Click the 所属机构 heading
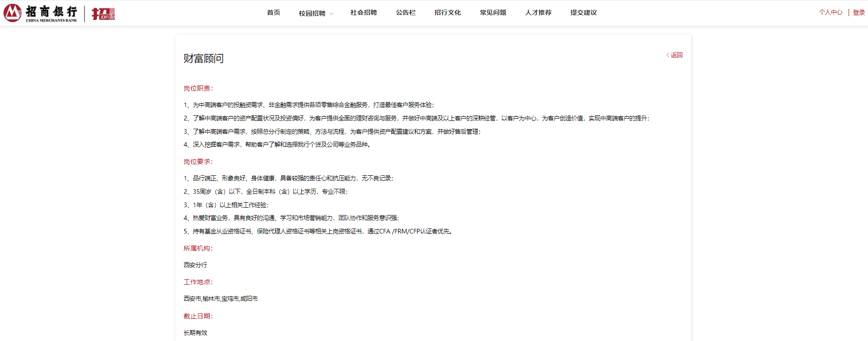 pyautogui.click(x=198, y=248)
